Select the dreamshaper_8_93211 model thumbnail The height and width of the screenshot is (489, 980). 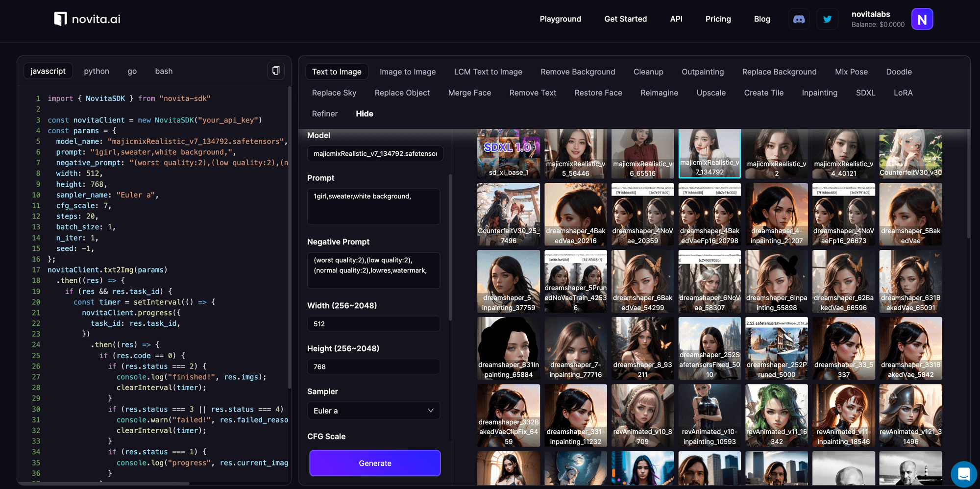tap(642, 348)
